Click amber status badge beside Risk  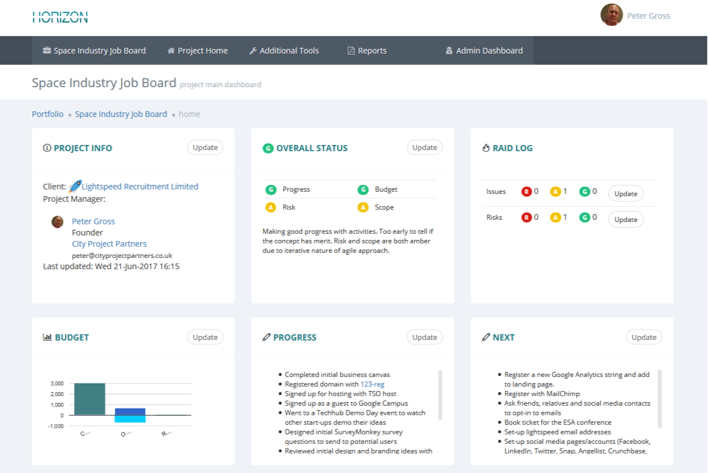point(270,208)
